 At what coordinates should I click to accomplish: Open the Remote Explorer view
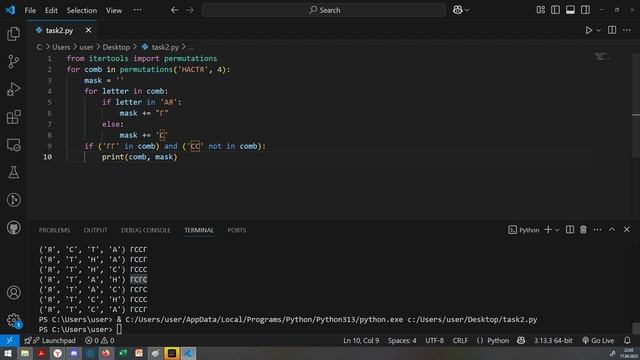13,145
